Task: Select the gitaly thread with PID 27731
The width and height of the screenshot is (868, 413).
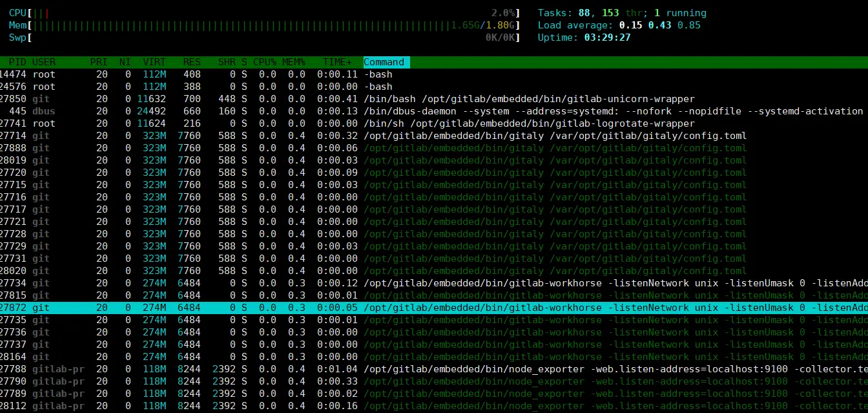Action: 434,259
